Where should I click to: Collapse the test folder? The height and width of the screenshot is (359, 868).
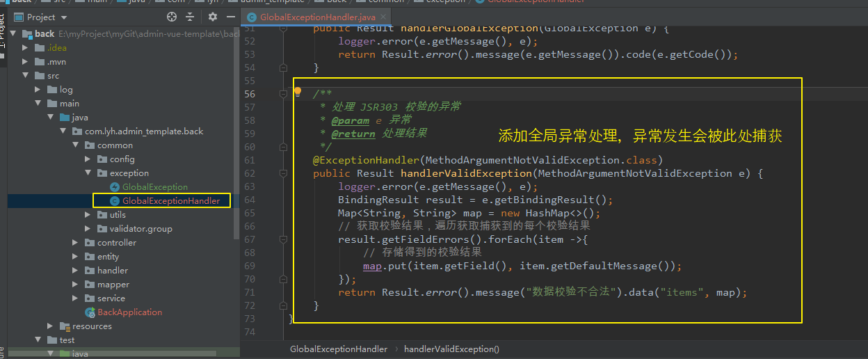(x=39, y=340)
